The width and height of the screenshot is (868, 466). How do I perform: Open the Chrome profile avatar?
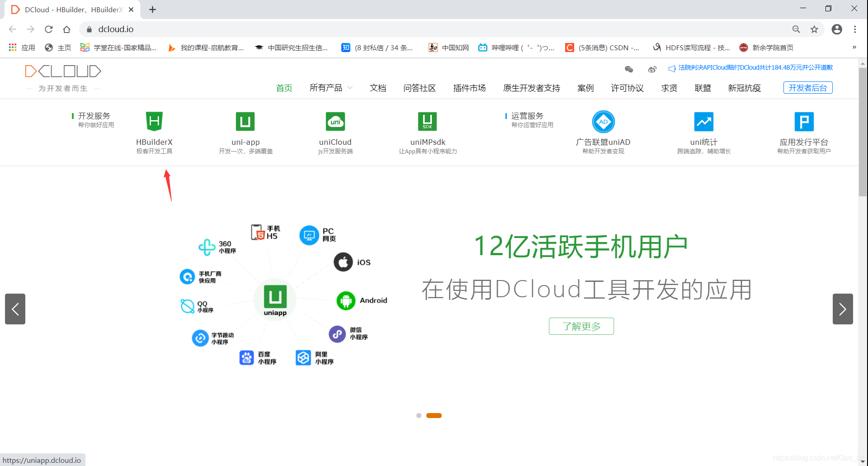click(x=837, y=29)
